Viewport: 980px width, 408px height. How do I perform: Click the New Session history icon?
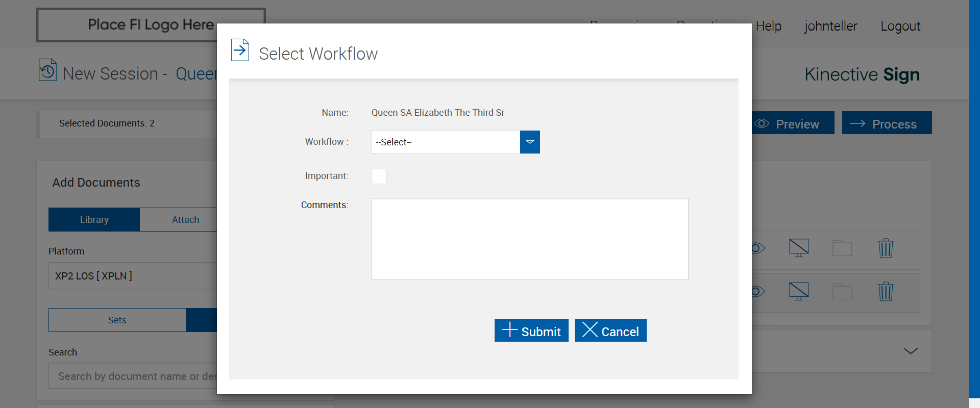pyautogui.click(x=47, y=70)
